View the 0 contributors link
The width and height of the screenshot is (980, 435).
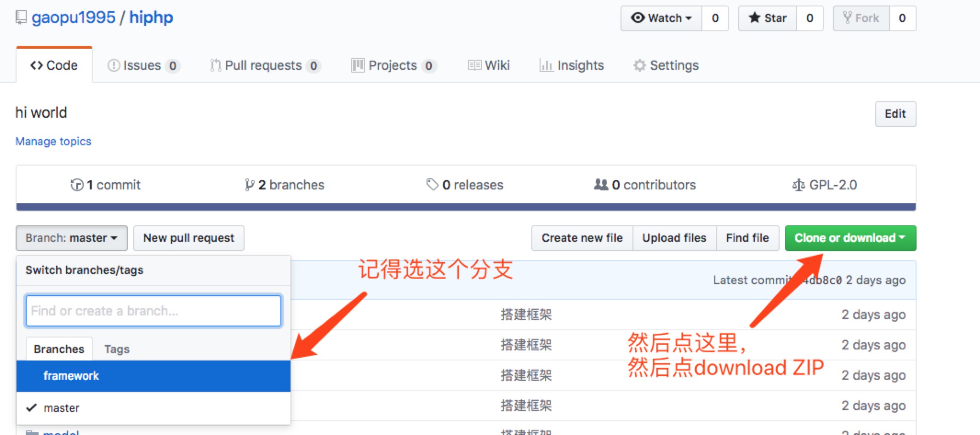(645, 185)
